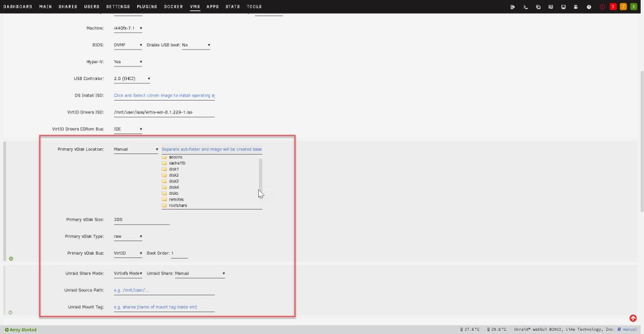Click the red circled alert icon

[603, 7]
